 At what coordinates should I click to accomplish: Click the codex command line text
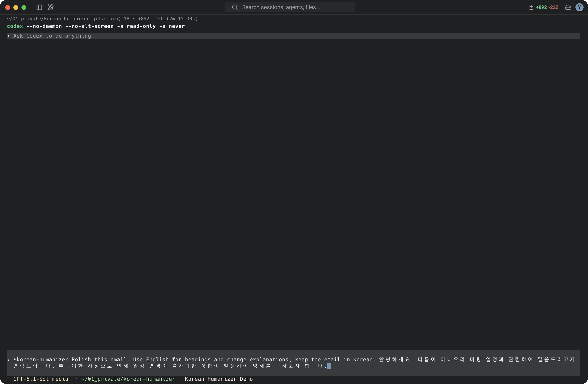click(96, 26)
